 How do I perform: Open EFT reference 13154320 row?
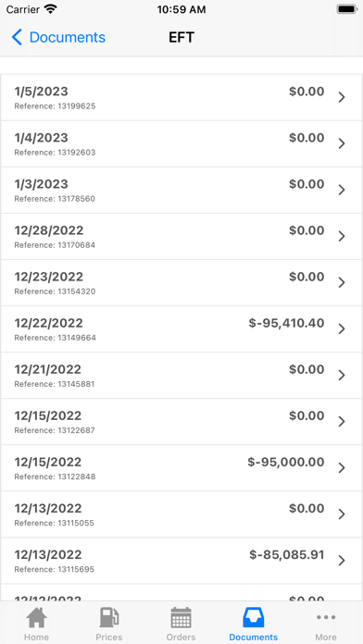(x=181, y=283)
